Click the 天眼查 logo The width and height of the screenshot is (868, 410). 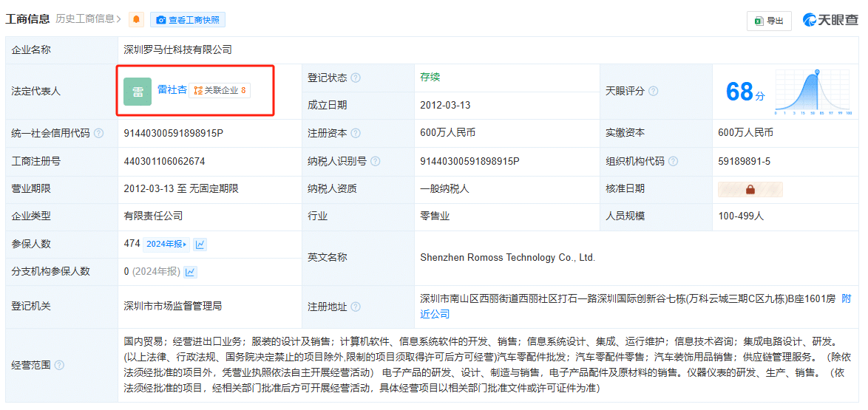(830, 21)
